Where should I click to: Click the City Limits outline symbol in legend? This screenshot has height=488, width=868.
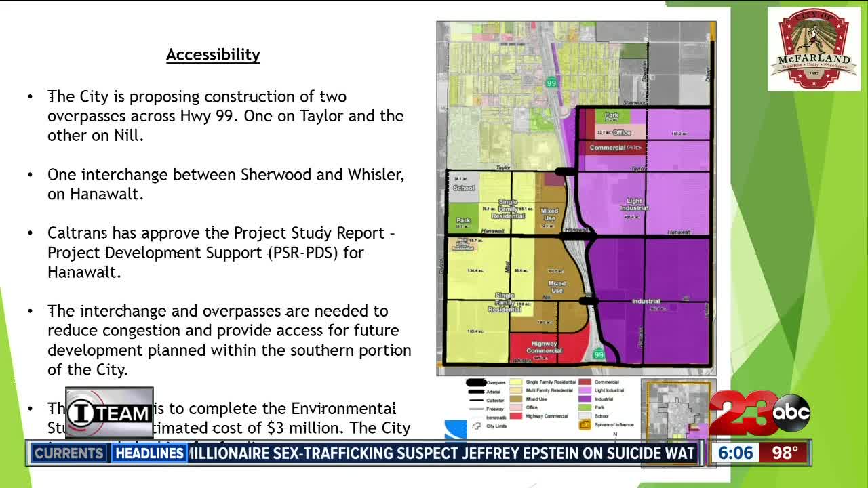pyautogui.click(x=477, y=426)
